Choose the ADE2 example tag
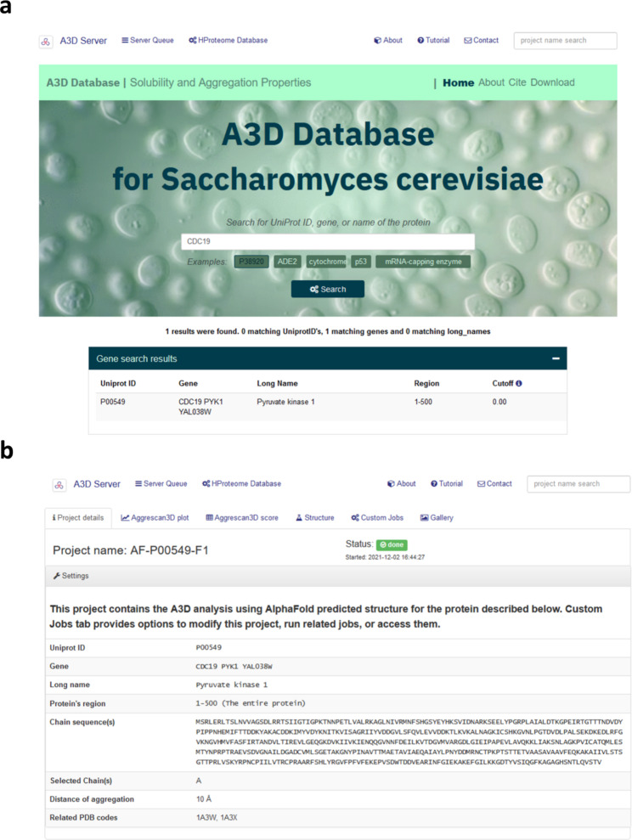The image size is (632, 840). click(x=287, y=262)
